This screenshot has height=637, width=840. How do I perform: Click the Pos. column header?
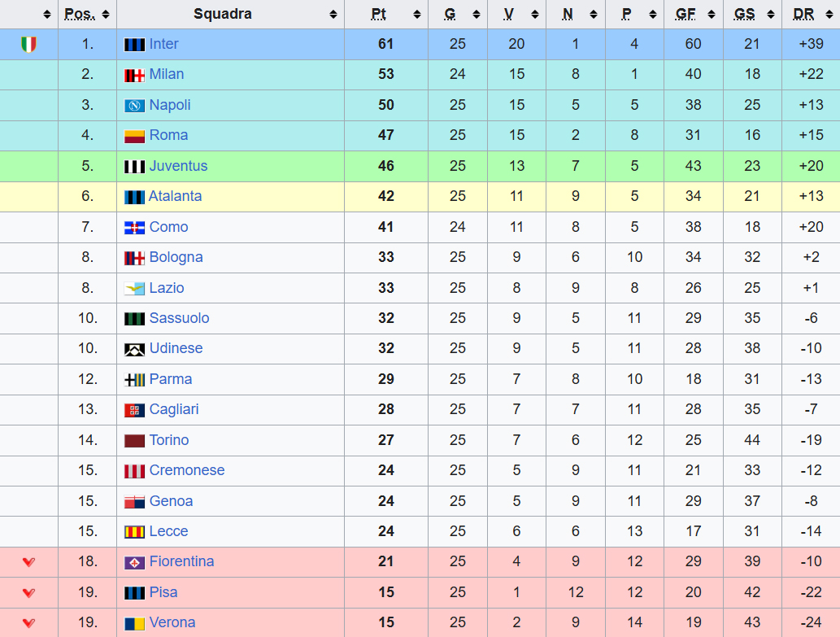[x=80, y=14]
